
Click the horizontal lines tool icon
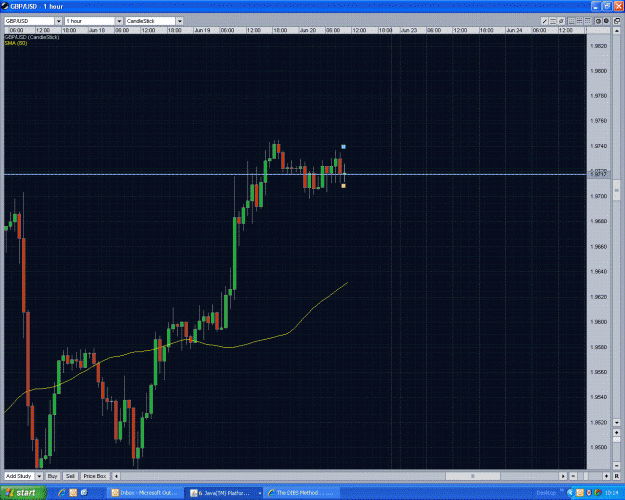[x=553, y=21]
